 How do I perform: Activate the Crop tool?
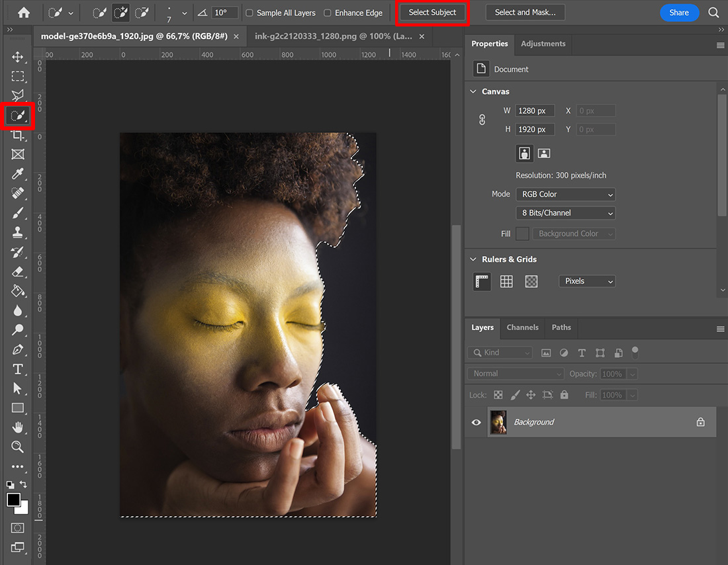click(18, 135)
